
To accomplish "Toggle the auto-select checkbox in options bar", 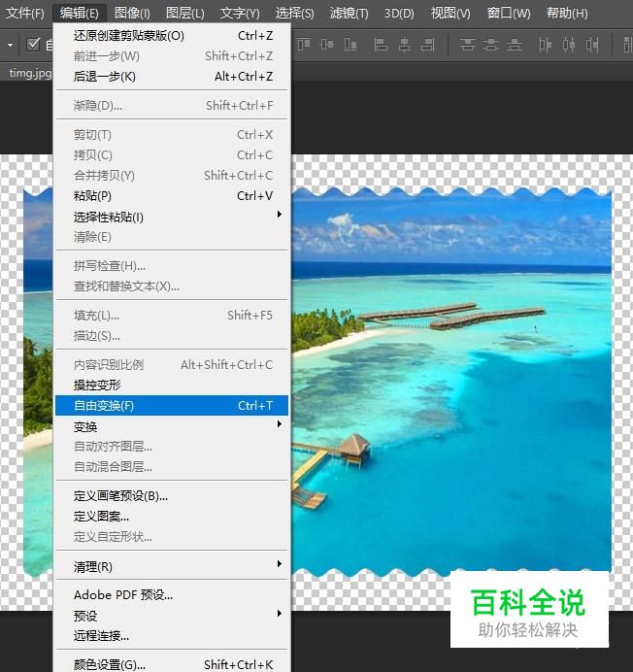I will point(33,45).
